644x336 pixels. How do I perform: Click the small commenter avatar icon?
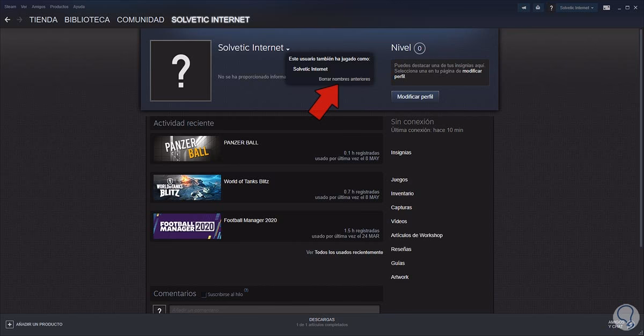click(159, 311)
